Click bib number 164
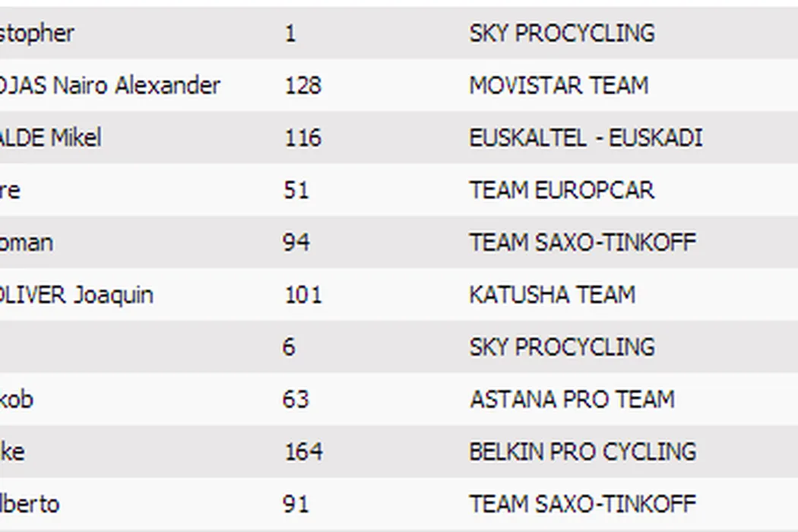Screen dimensions: 798x532 tap(302, 452)
